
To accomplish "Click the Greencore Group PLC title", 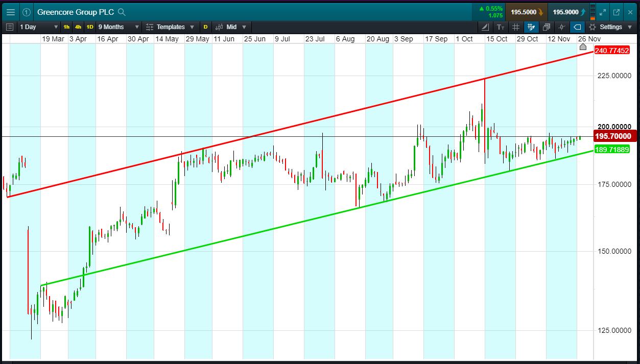I will [x=76, y=12].
